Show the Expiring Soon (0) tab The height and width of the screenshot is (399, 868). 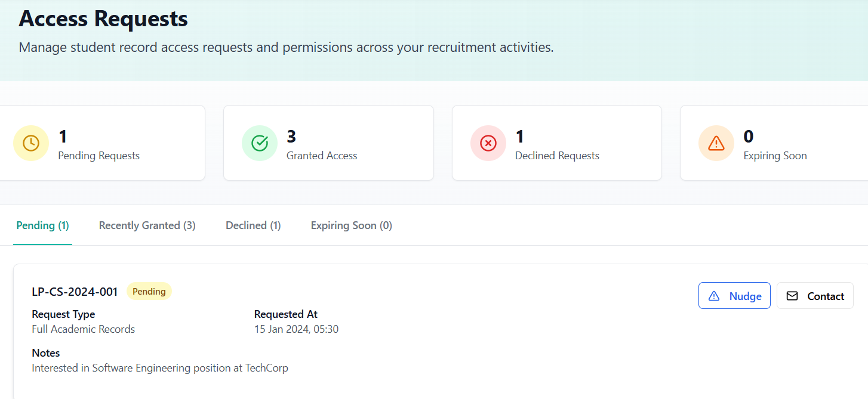(351, 225)
